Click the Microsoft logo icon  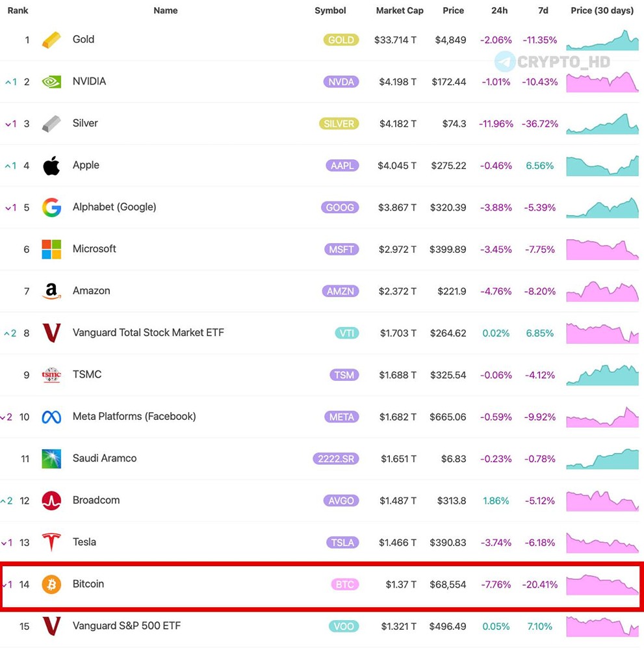pos(51,249)
